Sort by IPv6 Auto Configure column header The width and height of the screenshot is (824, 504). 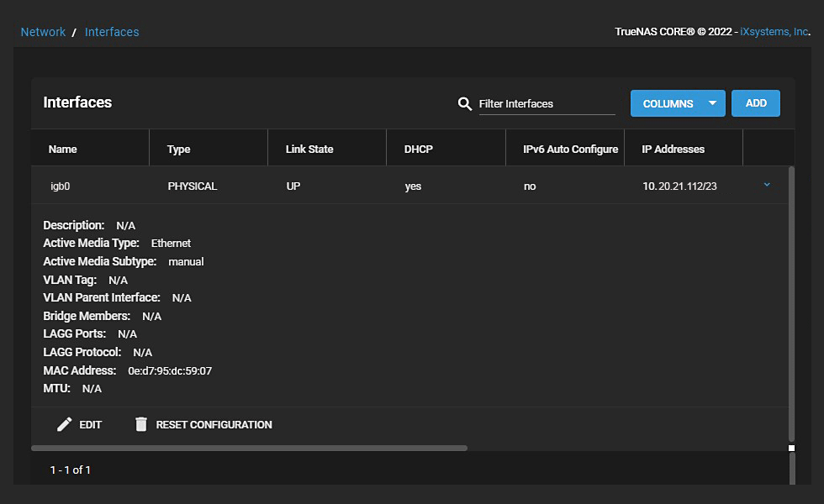[570, 150]
